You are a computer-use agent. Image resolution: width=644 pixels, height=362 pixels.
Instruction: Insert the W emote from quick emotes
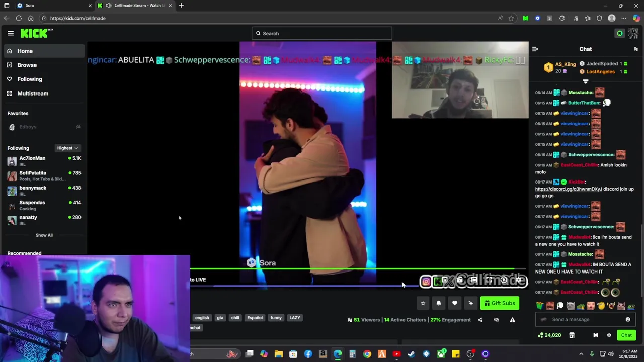pyautogui.click(x=540, y=306)
